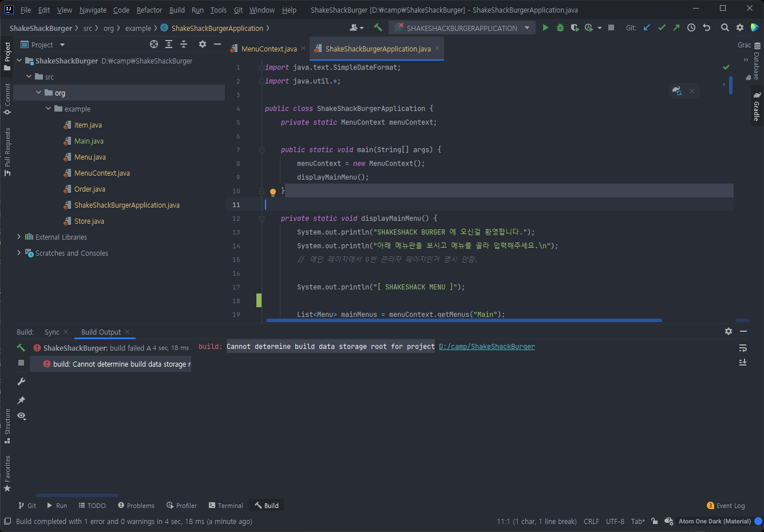Open the Database side panel

pos(757,62)
